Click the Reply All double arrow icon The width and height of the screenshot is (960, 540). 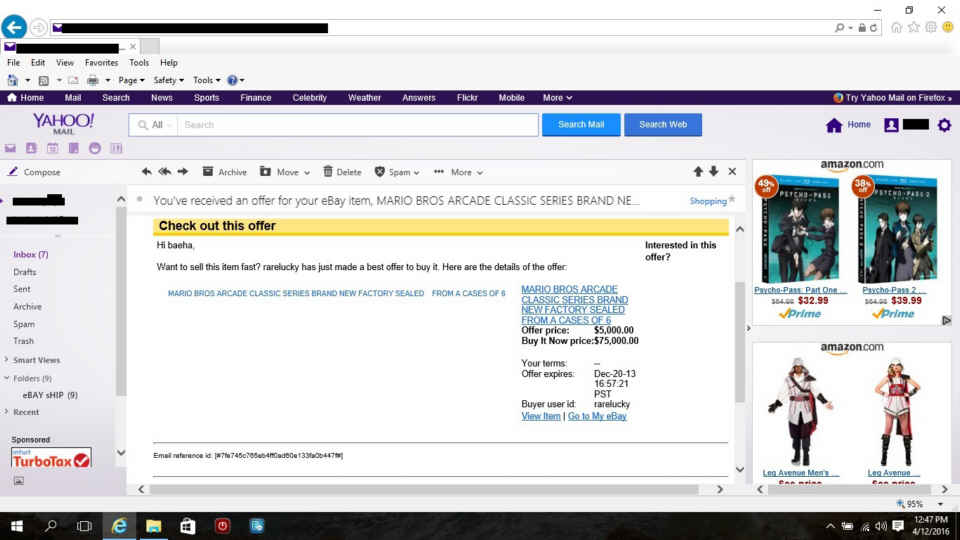click(x=164, y=172)
